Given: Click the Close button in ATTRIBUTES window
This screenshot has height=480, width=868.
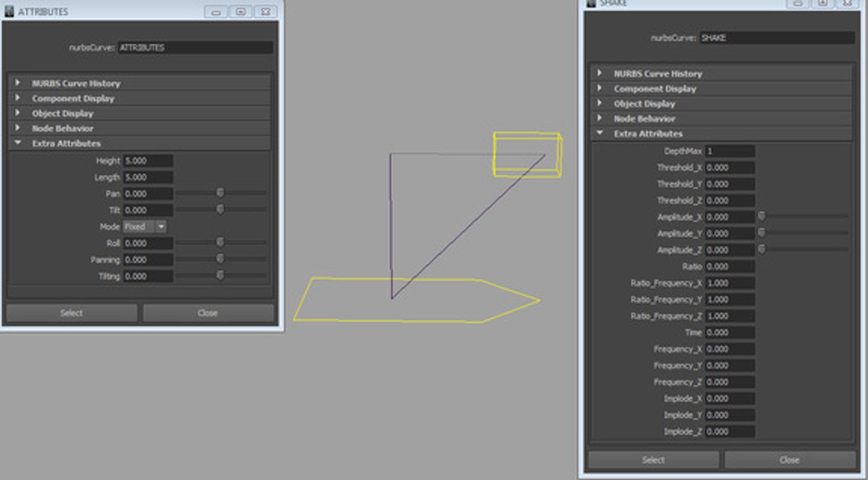Looking at the screenshot, I should tap(208, 313).
